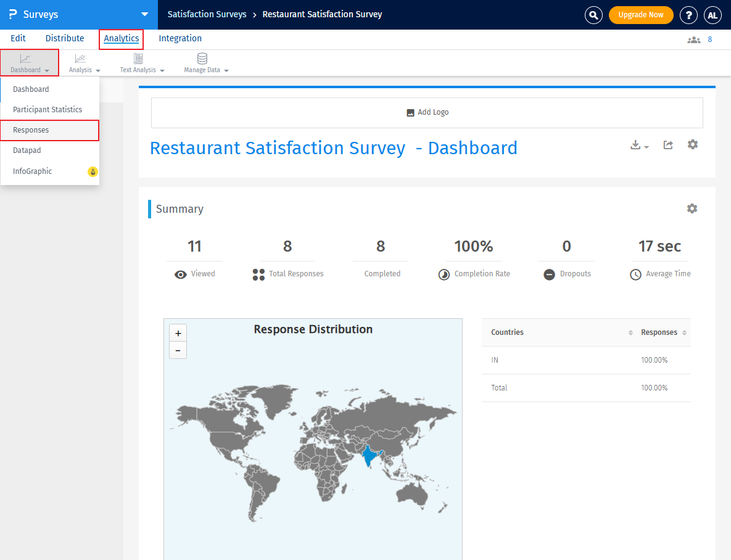Zoom in on the Response Distribution map
731x560 pixels.
click(178, 332)
